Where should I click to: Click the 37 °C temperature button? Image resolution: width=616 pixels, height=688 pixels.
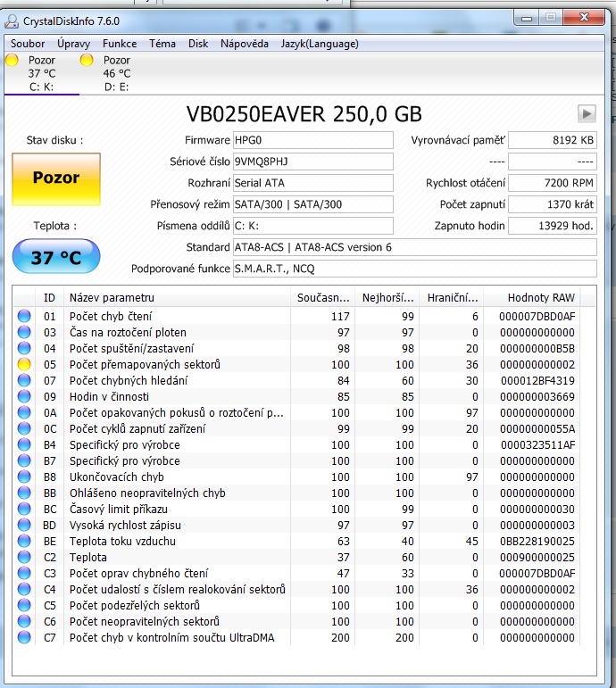pos(56,258)
